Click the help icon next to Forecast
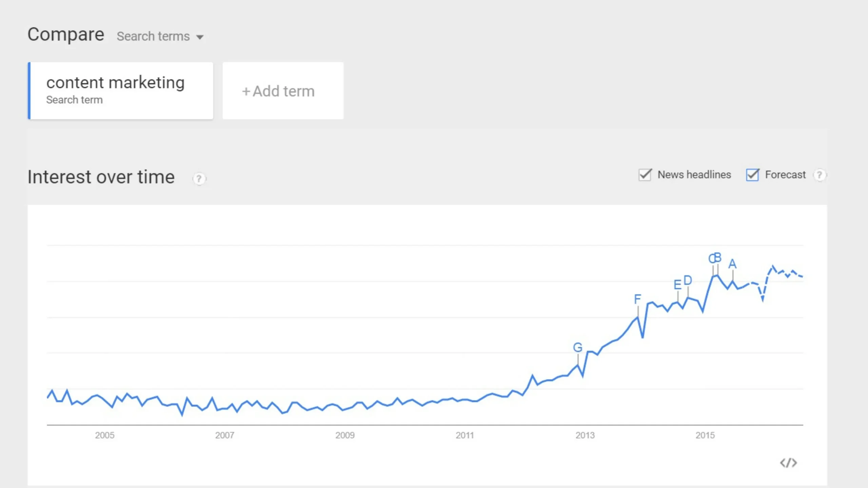 pyautogui.click(x=820, y=175)
